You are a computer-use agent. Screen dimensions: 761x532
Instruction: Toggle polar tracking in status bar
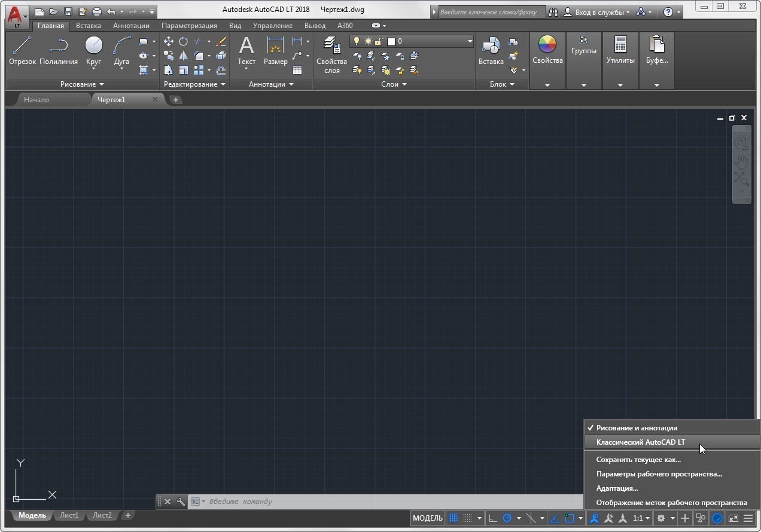coord(507,518)
